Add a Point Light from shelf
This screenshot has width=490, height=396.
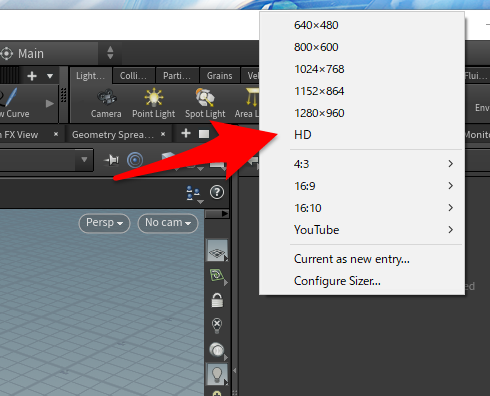click(154, 103)
